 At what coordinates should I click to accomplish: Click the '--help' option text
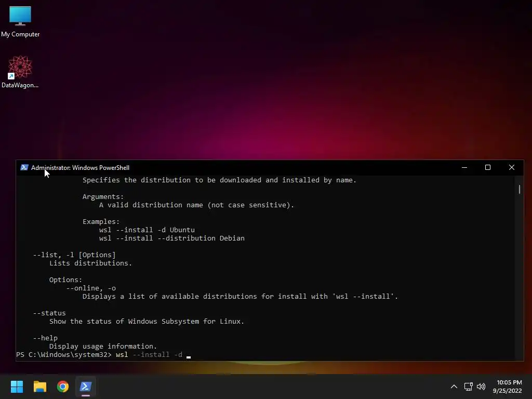pyautogui.click(x=45, y=338)
